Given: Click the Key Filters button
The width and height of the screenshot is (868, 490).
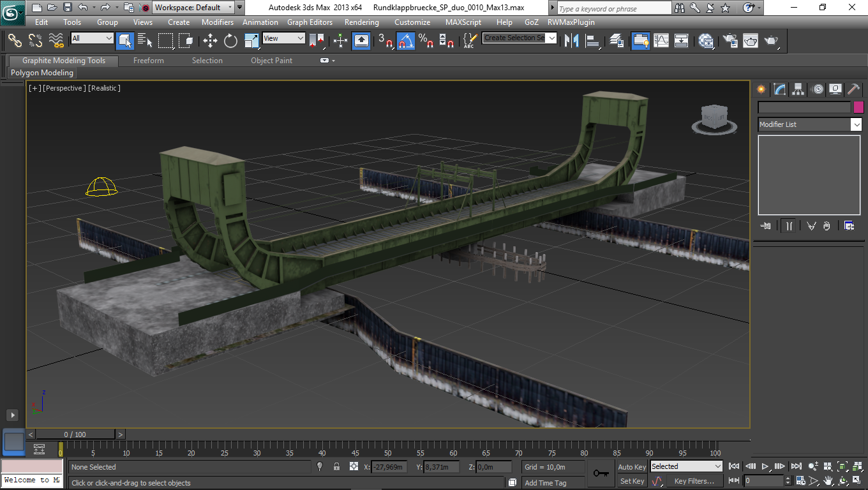Looking at the screenshot, I should (694, 481).
